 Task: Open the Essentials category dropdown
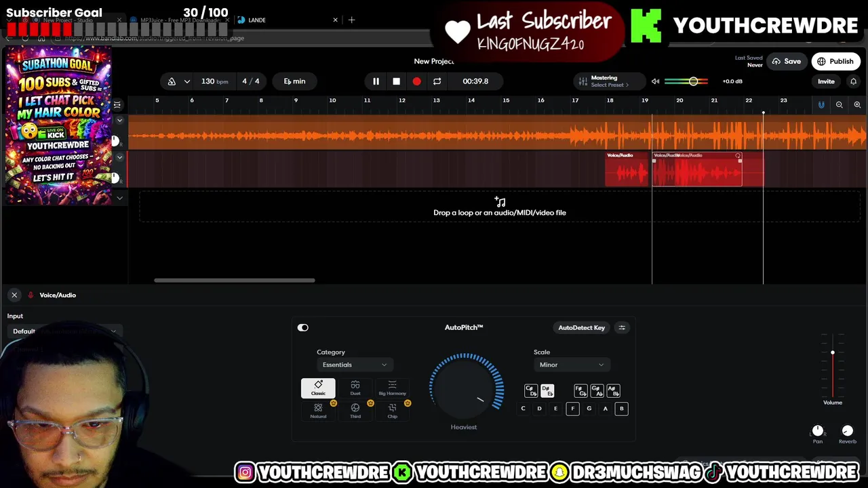click(x=354, y=365)
